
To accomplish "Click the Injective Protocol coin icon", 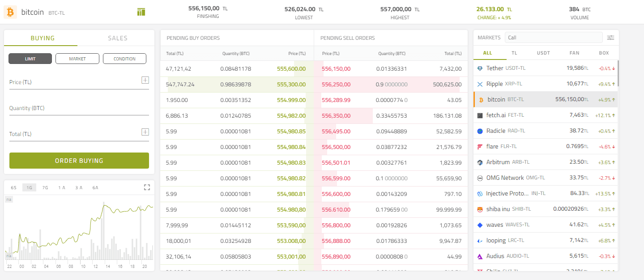I will pyautogui.click(x=480, y=194).
